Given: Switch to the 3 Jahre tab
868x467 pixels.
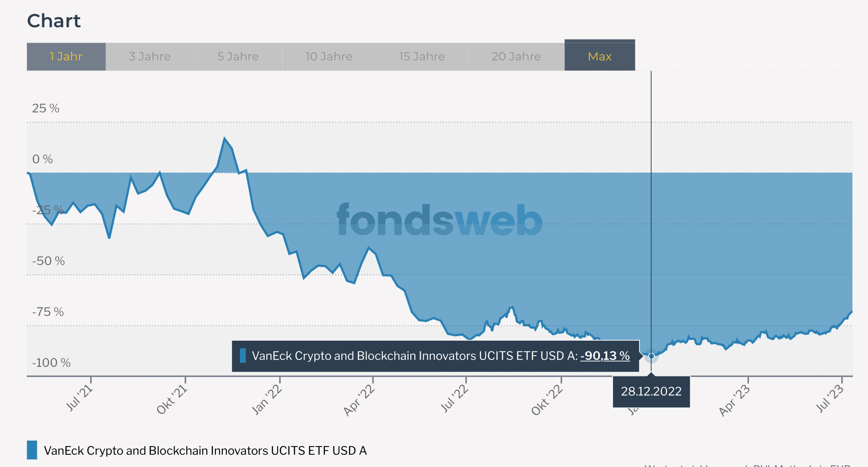Looking at the screenshot, I should 150,56.
